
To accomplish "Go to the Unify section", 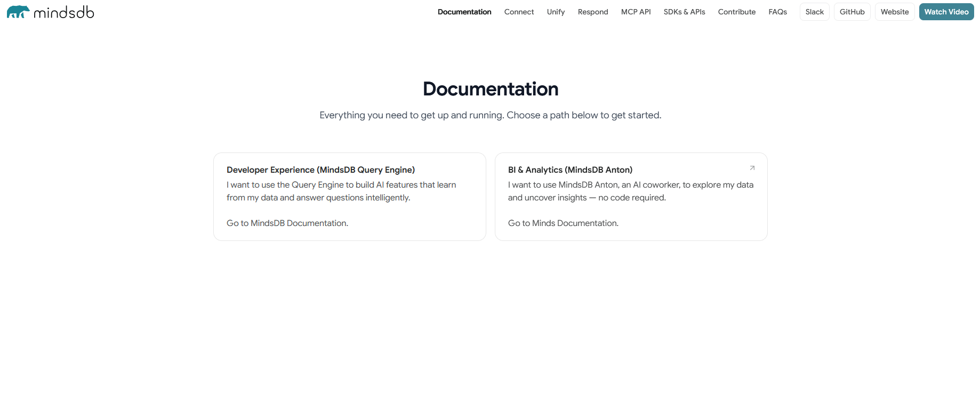I will click(x=556, y=12).
